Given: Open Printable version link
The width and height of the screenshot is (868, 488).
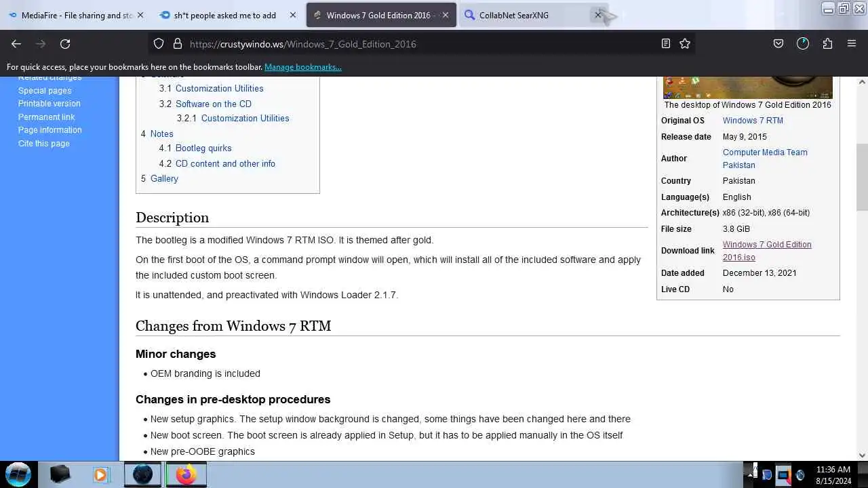Looking at the screenshot, I should [50, 104].
